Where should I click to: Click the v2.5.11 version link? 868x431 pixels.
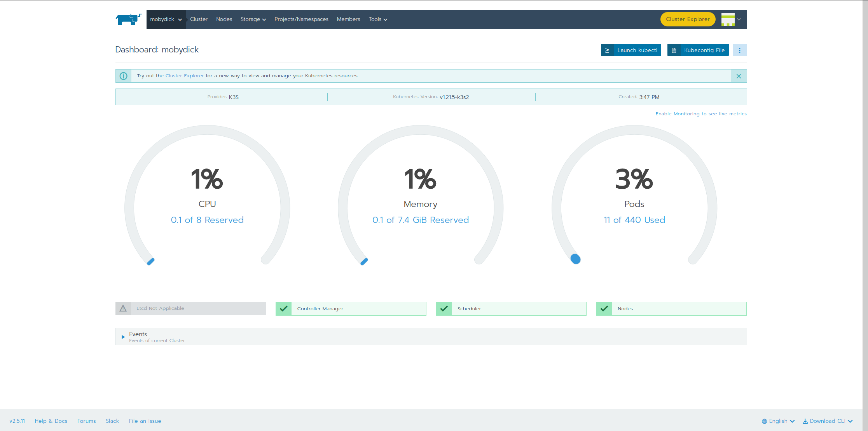tap(17, 421)
